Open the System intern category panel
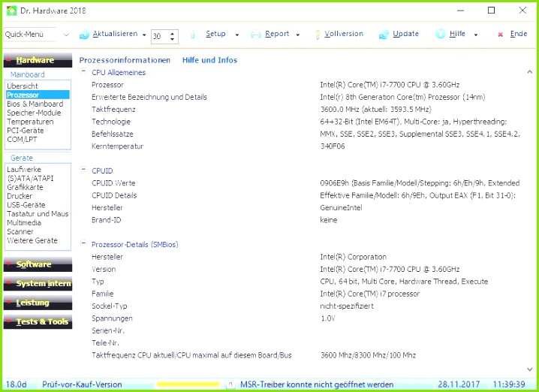Image resolution: width=539 pixels, height=392 pixels. pyautogui.click(x=38, y=284)
